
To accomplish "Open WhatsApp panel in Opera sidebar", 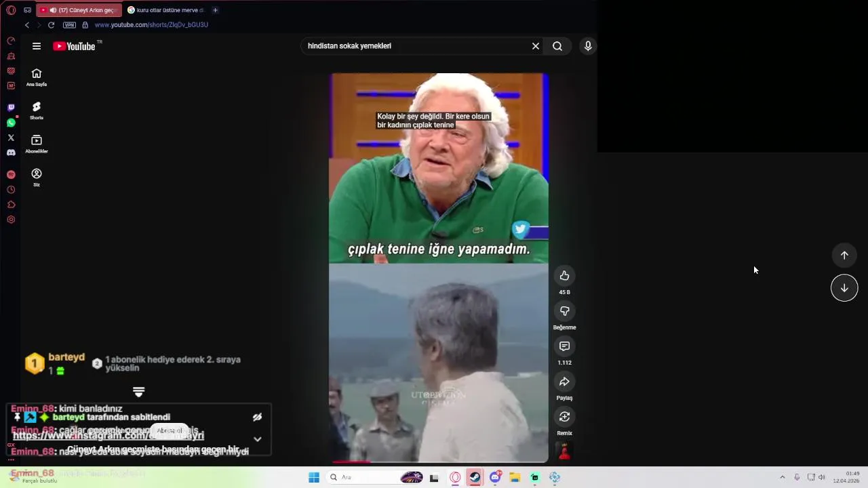I will (11, 123).
